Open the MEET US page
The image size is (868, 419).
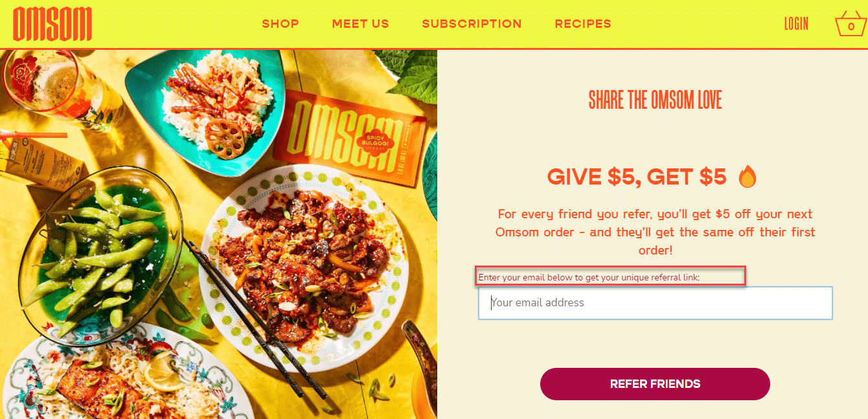(361, 24)
